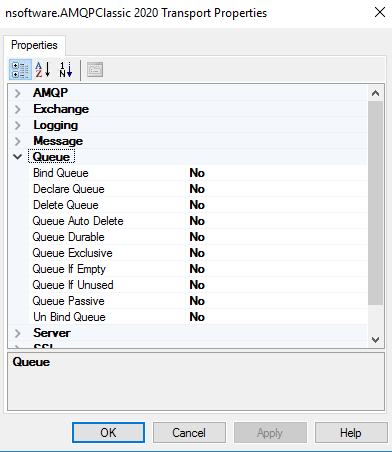Sort properties alphabetically with A-Z icon
Image resolution: width=392 pixels, height=452 pixels.
43,70
